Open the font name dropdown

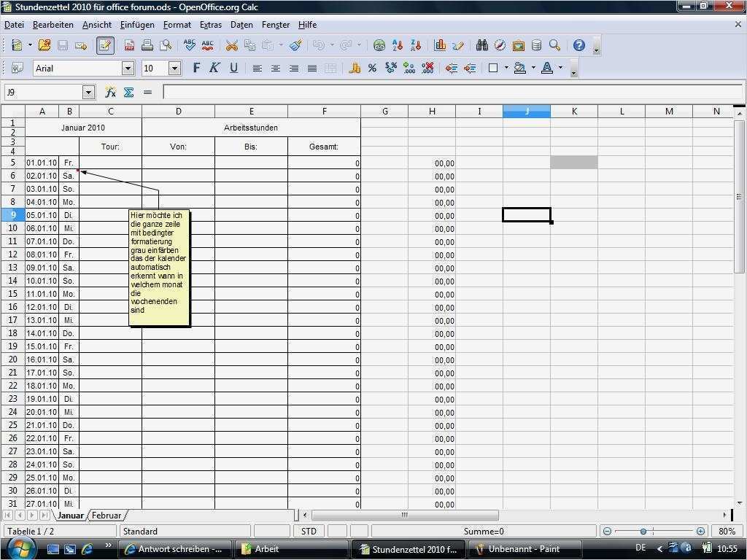[x=128, y=68]
